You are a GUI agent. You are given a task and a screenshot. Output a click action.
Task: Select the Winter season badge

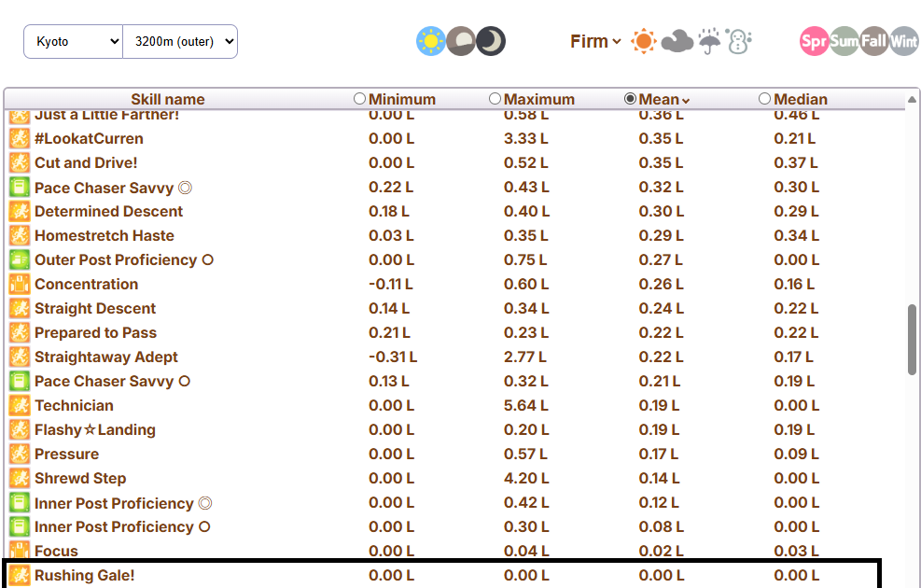(x=904, y=41)
